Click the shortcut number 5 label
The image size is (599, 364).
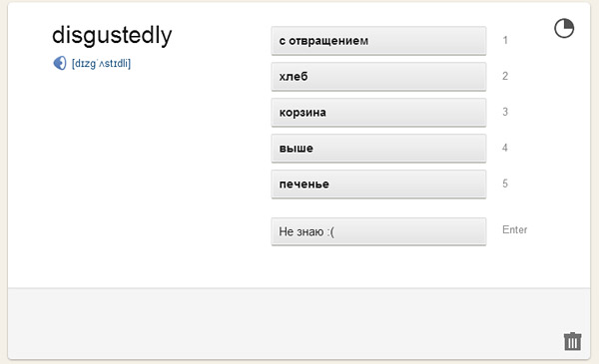pyautogui.click(x=505, y=183)
